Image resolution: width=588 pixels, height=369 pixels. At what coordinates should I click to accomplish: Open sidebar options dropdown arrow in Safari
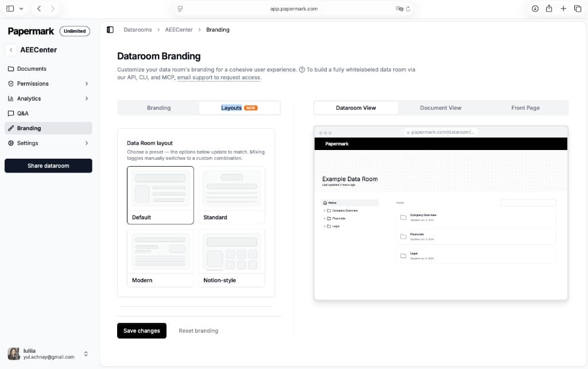tap(21, 9)
